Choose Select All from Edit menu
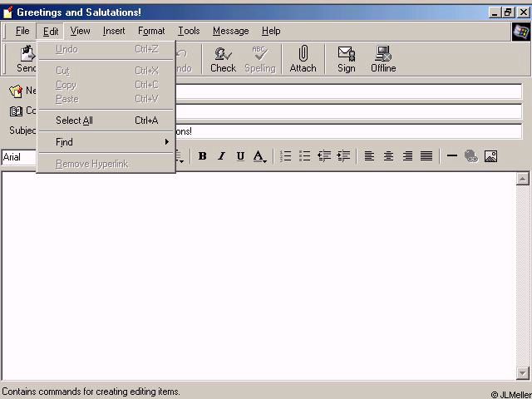 (106, 121)
